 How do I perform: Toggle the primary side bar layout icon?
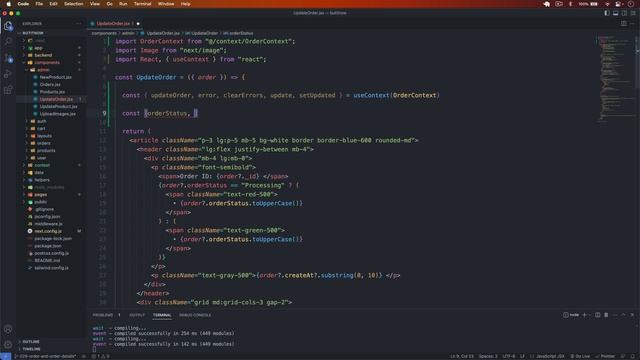click(607, 13)
